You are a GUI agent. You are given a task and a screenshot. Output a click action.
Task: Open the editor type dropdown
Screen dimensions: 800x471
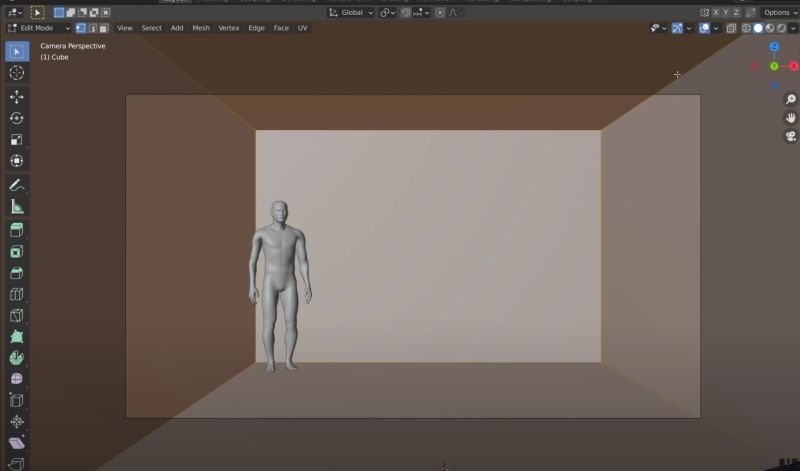(15, 12)
